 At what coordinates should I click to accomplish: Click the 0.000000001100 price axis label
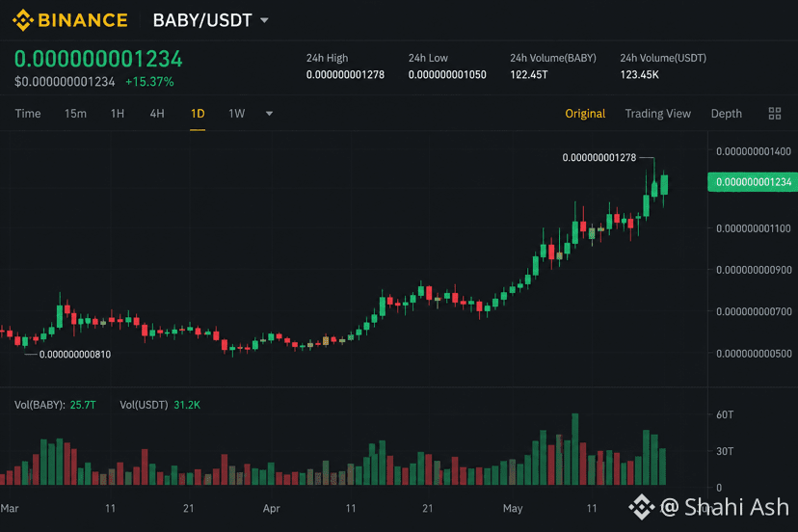click(754, 228)
